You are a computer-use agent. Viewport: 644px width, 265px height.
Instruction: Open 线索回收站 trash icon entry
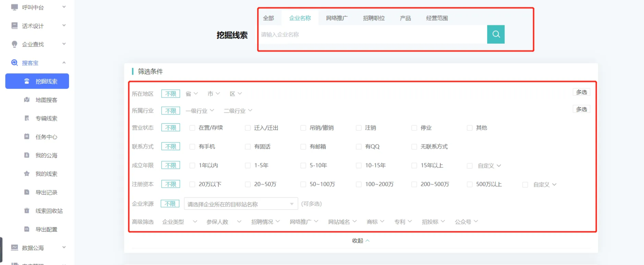(x=27, y=211)
